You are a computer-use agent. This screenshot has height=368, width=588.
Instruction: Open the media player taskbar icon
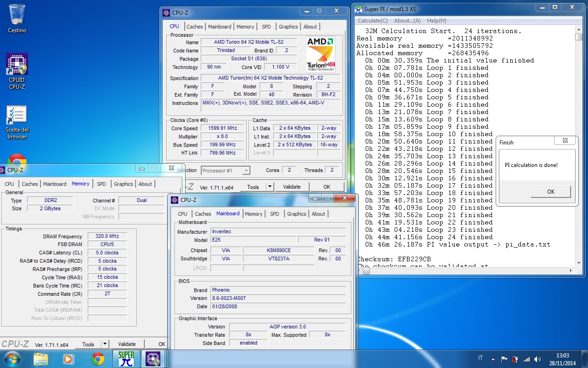[x=68, y=359]
